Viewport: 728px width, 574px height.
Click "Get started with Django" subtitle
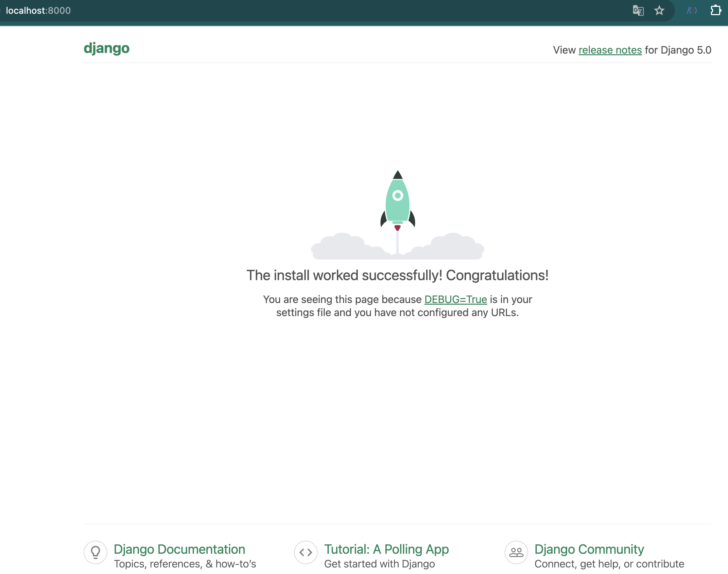tap(379, 564)
